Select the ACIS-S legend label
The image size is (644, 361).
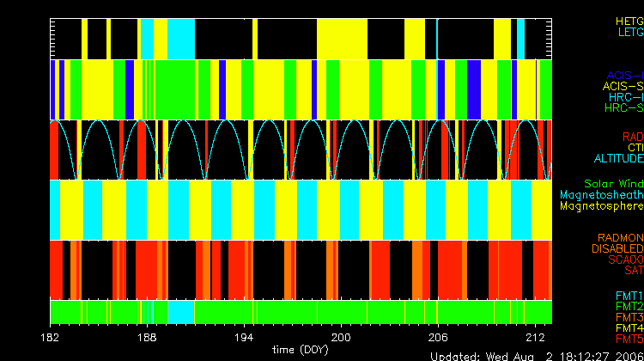(623, 86)
